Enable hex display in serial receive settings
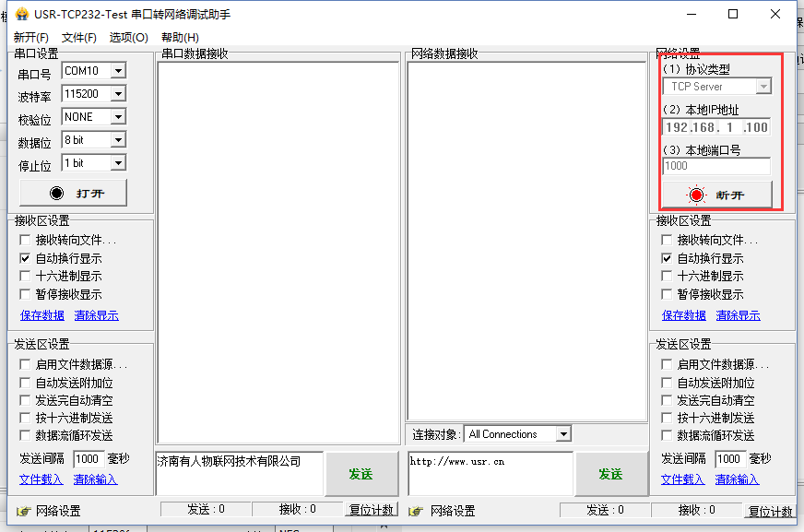This screenshot has height=532, width=804. click(26, 277)
